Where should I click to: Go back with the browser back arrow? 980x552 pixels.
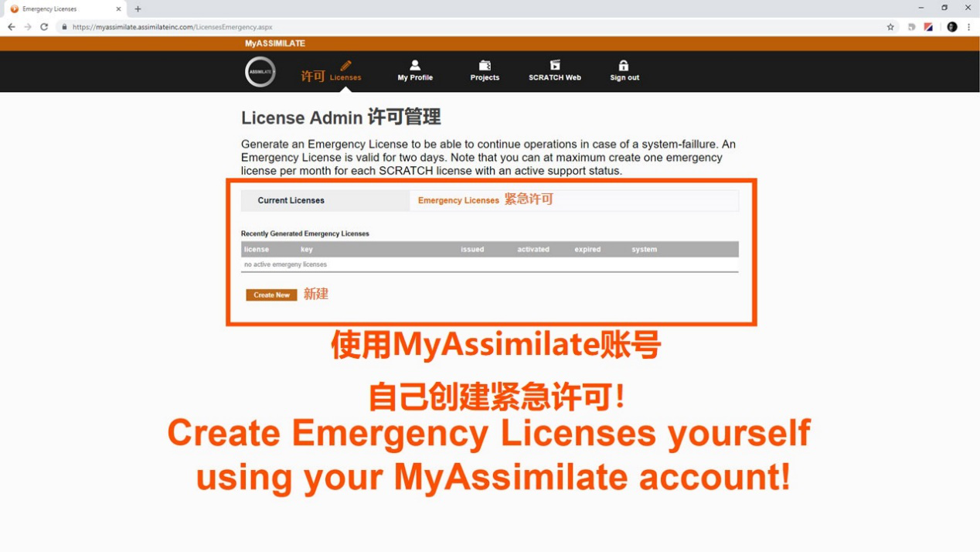11,26
